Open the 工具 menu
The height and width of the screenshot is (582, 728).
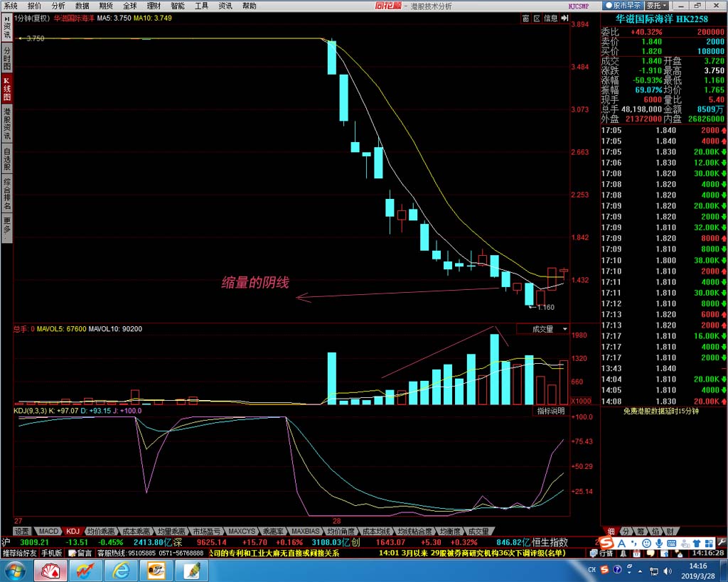201,6
